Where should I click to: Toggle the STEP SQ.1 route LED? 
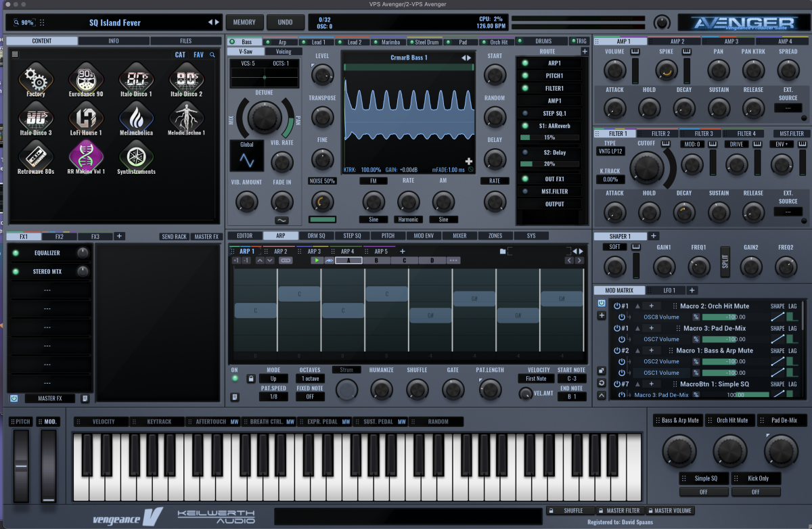coord(525,113)
